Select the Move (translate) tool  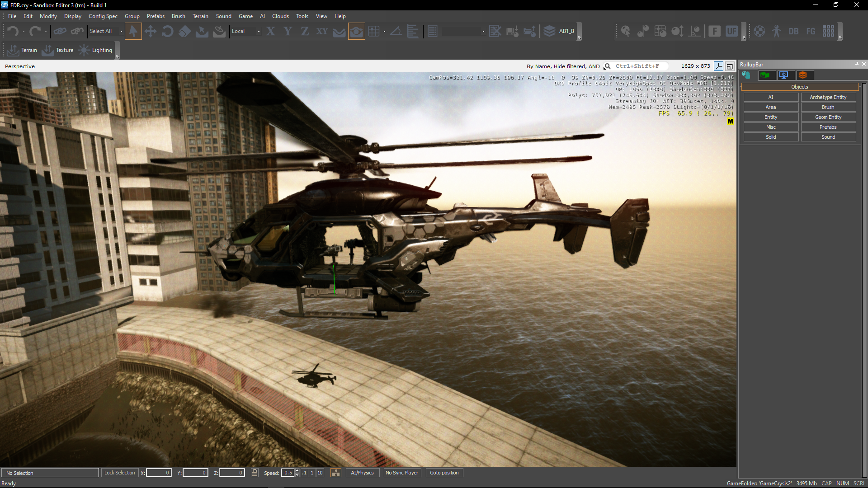coord(150,31)
